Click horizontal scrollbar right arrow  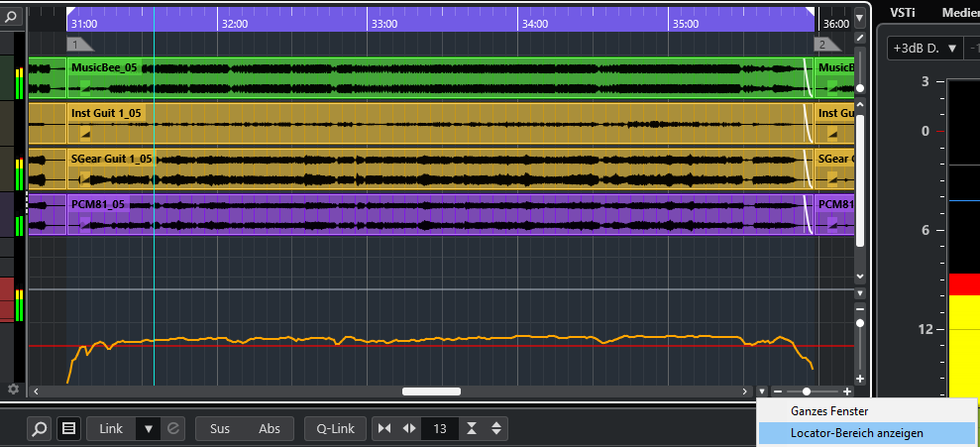[744, 391]
